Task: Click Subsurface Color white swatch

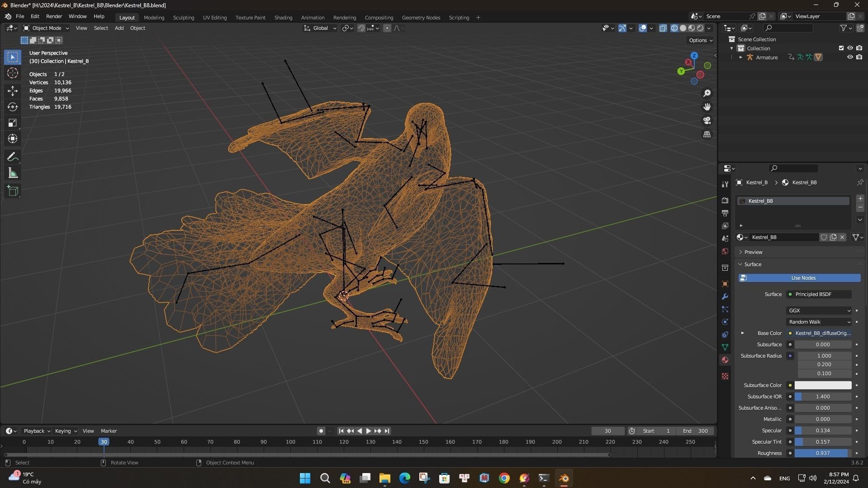Action: tap(823, 385)
